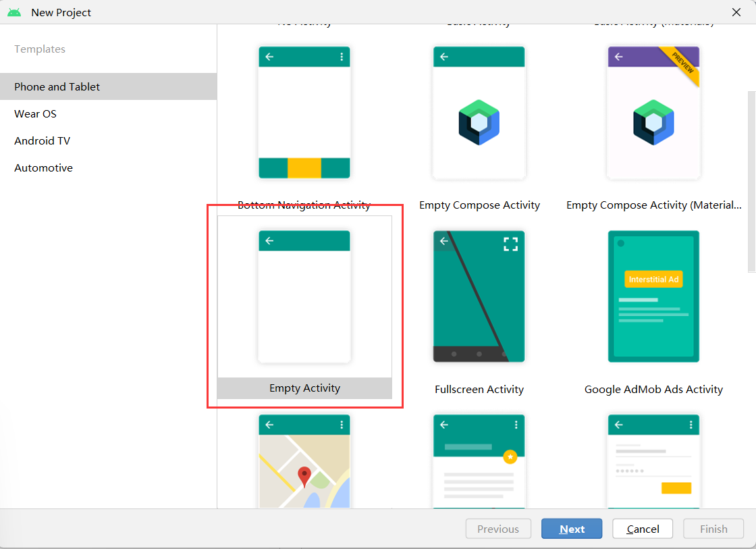
Task: Click the Android logo in title bar
Action: pyautogui.click(x=14, y=13)
